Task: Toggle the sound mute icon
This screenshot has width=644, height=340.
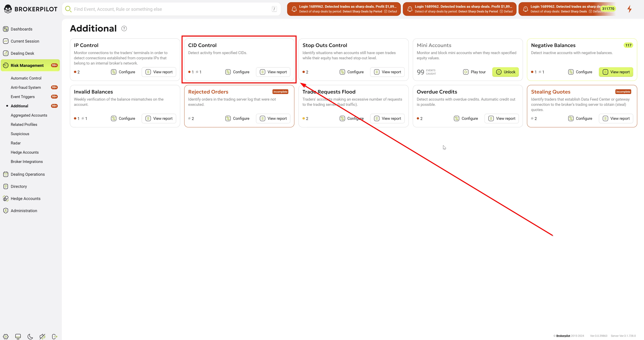Action: pos(42,336)
